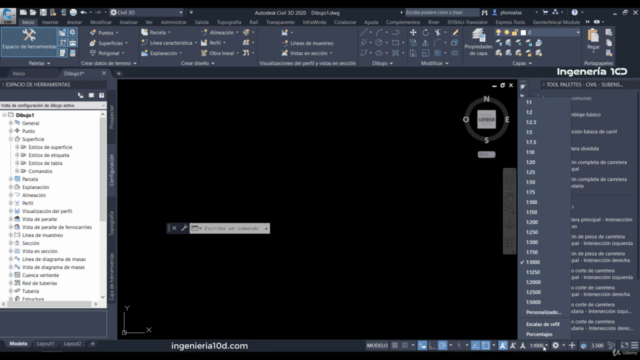Toggle annotation visibility in status bar
Screen dimensions: 640x360
[503, 345]
